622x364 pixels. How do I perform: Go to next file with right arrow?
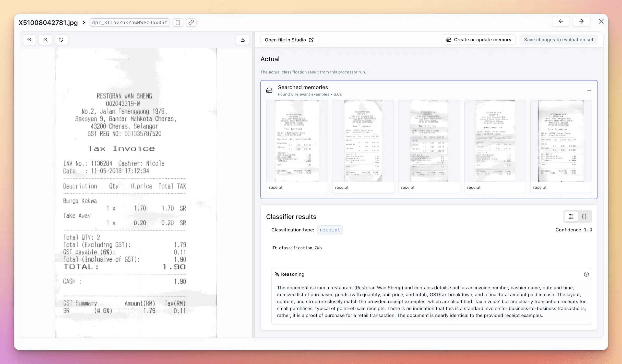tap(581, 21)
